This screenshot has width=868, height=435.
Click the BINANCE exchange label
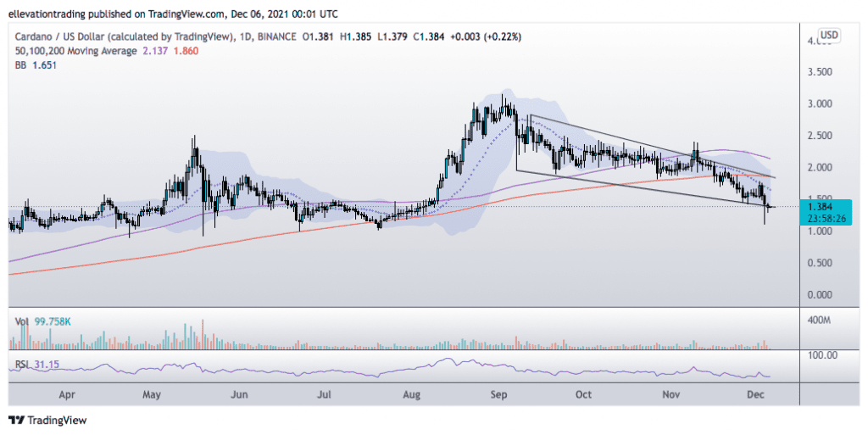(277, 37)
